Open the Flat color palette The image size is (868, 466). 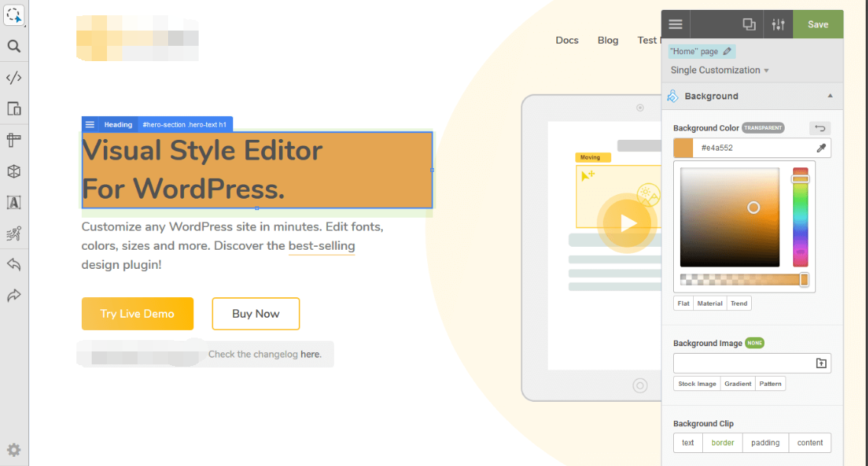coord(684,303)
